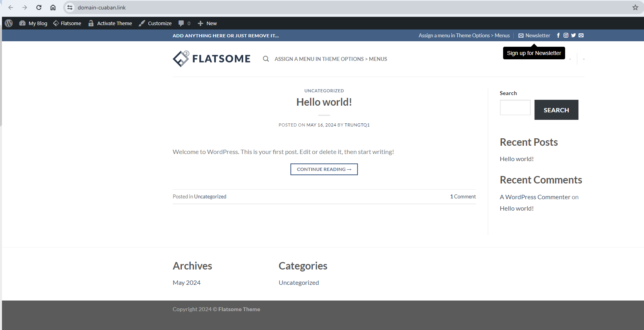The height and width of the screenshot is (330, 644).
Task: Open Flatsome admin bar menu
Action: click(x=67, y=23)
